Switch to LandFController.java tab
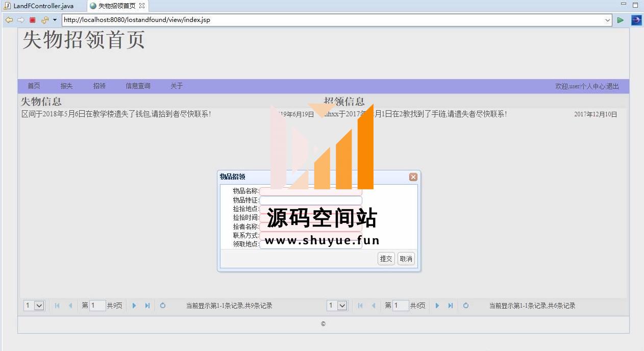Screen dimensions: 644x351 pyautogui.click(x=43, y=6)
